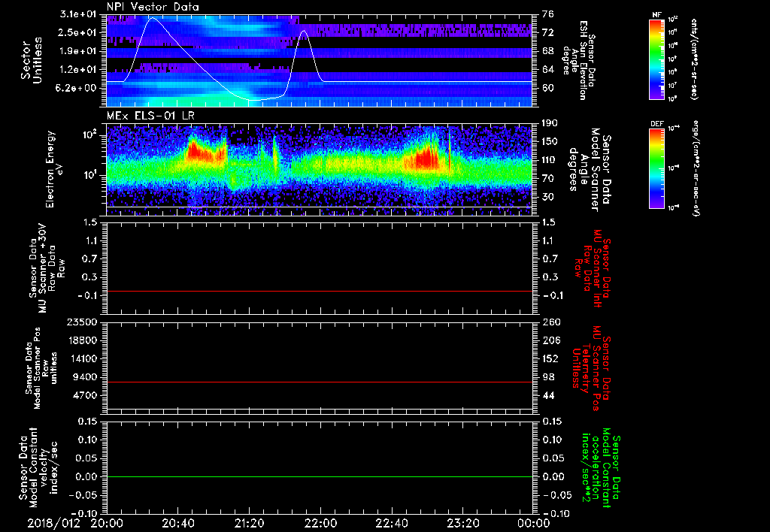
Task: Click the Model Scanner Pos Raw axis title
Action: pyautogui.click(x=42, y=368)
